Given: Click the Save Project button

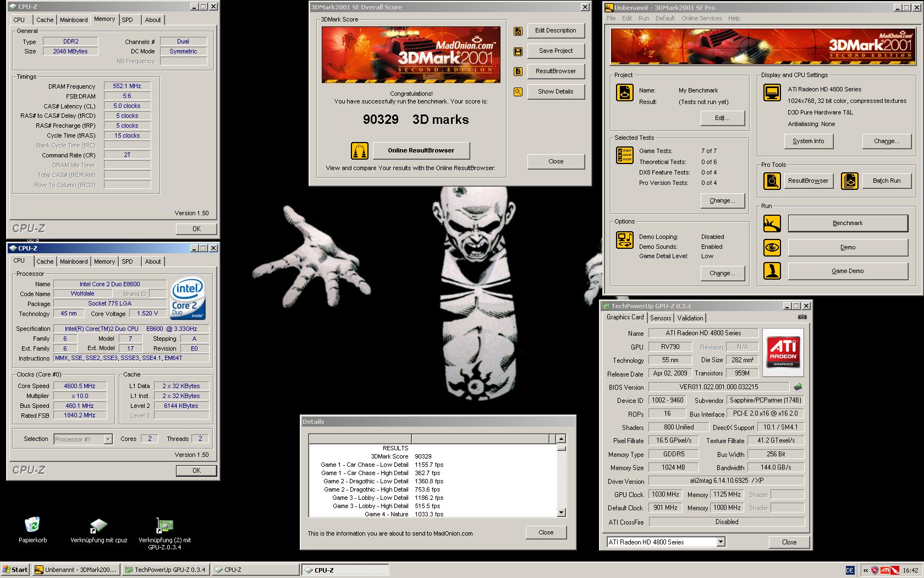Looking at the screenshot, I should [555, 51].
